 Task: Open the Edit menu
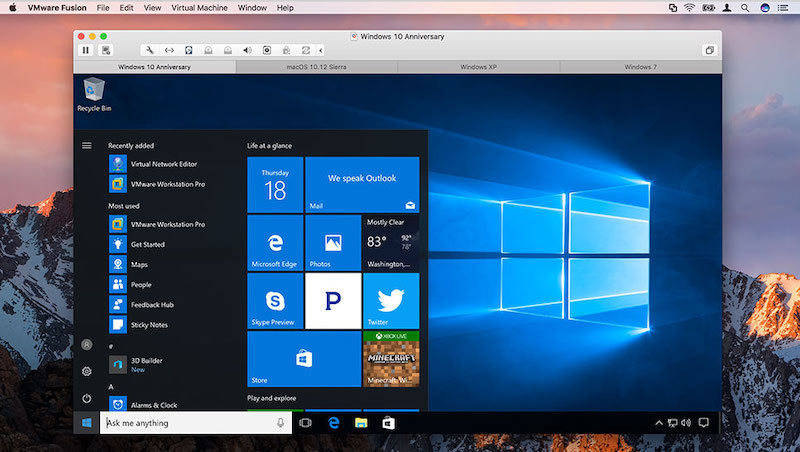126,8
